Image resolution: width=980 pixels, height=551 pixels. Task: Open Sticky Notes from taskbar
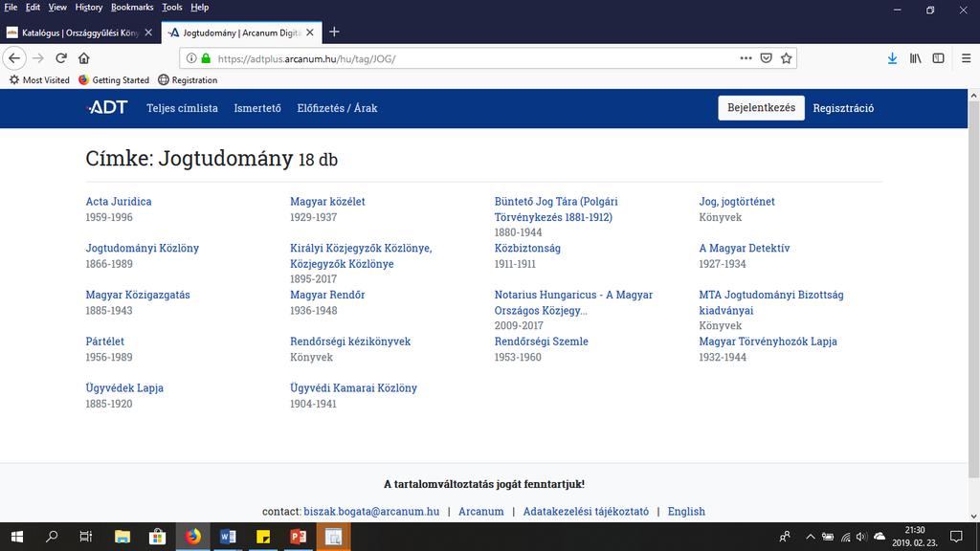(x=263, y=537)
